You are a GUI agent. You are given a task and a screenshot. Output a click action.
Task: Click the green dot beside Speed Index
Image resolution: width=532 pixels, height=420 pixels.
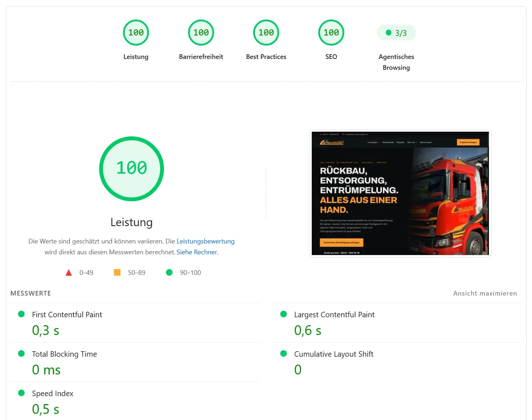[x=21, y=393]
